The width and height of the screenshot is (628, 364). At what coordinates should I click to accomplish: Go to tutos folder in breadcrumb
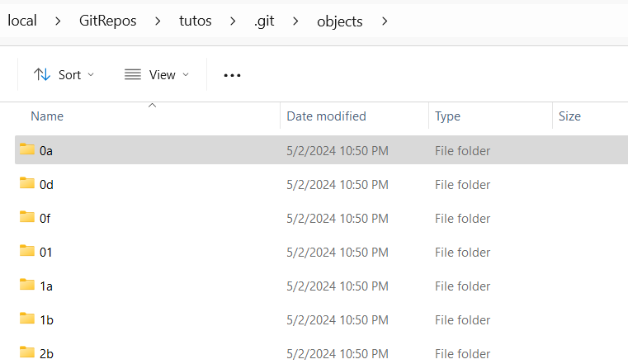[196, 21]
